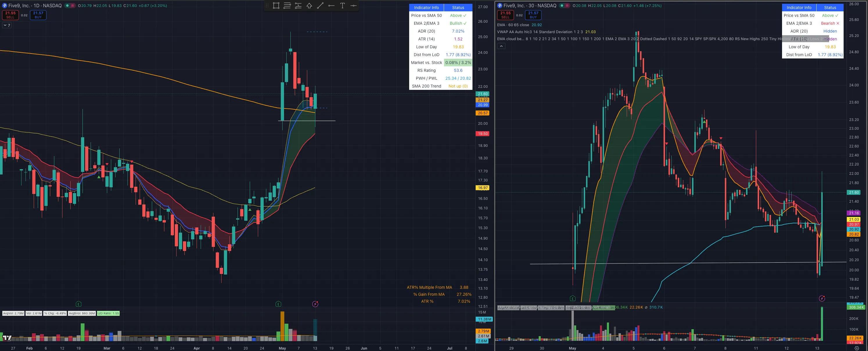This screenshot has width=868, height=351.
Task: Click the TradingView logo on daily chart
Action: coord(7,338)
